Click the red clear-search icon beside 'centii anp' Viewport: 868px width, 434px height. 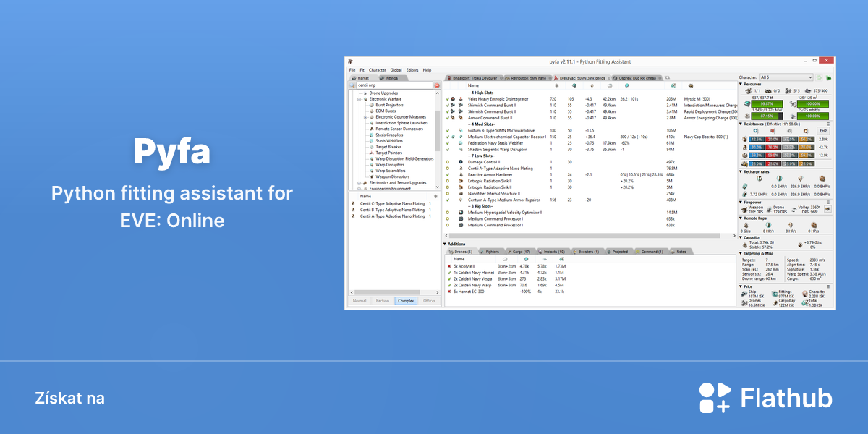click(437, 85)
